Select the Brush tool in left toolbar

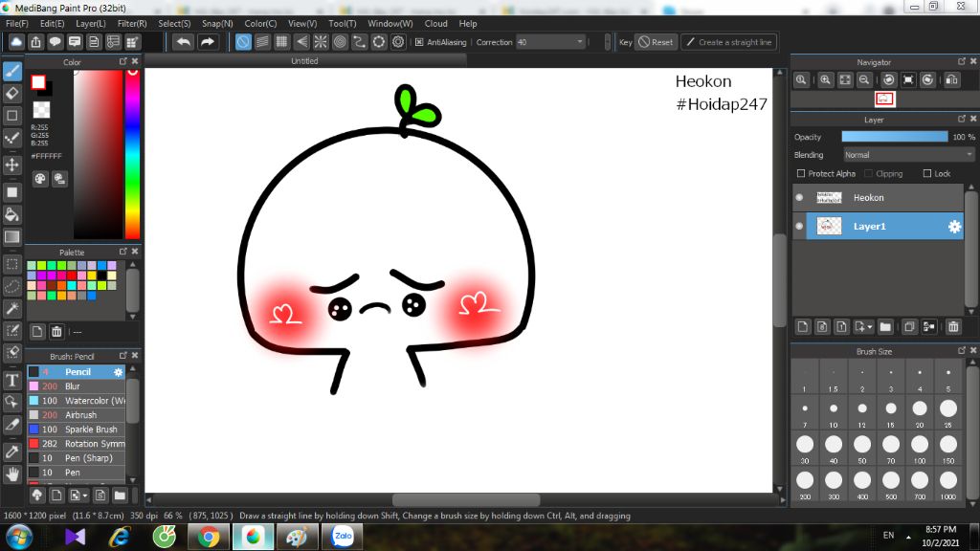[x=11, y=71]
